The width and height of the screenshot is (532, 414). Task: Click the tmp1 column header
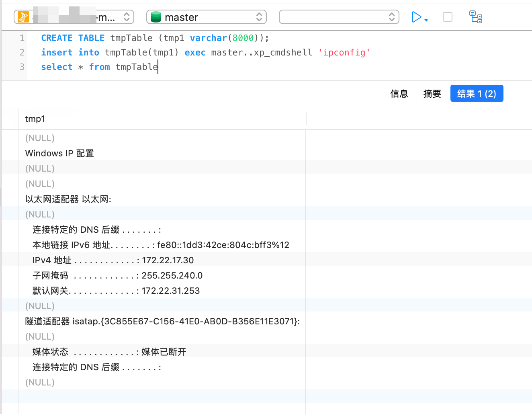[x=35, y=119]
